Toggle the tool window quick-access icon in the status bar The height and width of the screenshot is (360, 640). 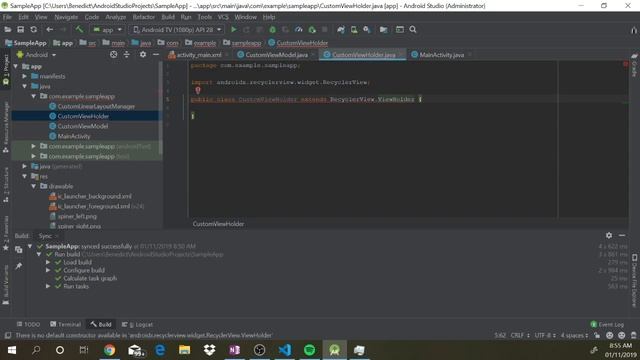(x=7, y=335)
